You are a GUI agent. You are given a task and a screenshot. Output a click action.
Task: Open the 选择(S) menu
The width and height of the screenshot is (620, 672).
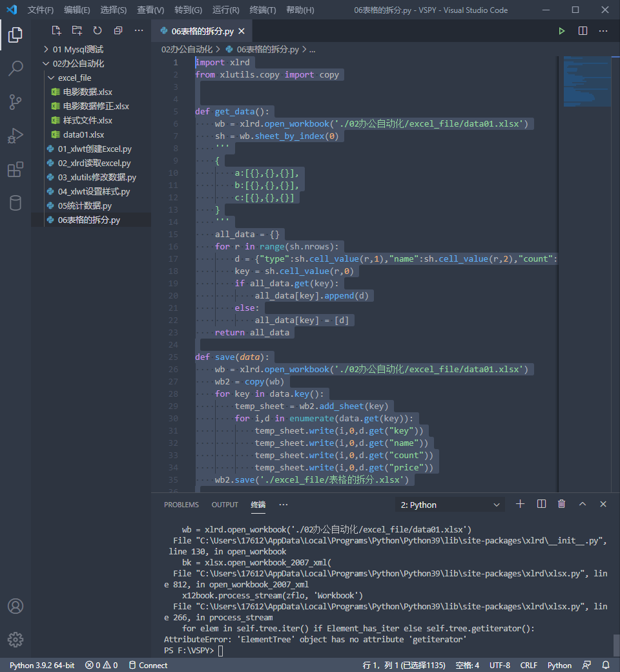tap(114, 10)
